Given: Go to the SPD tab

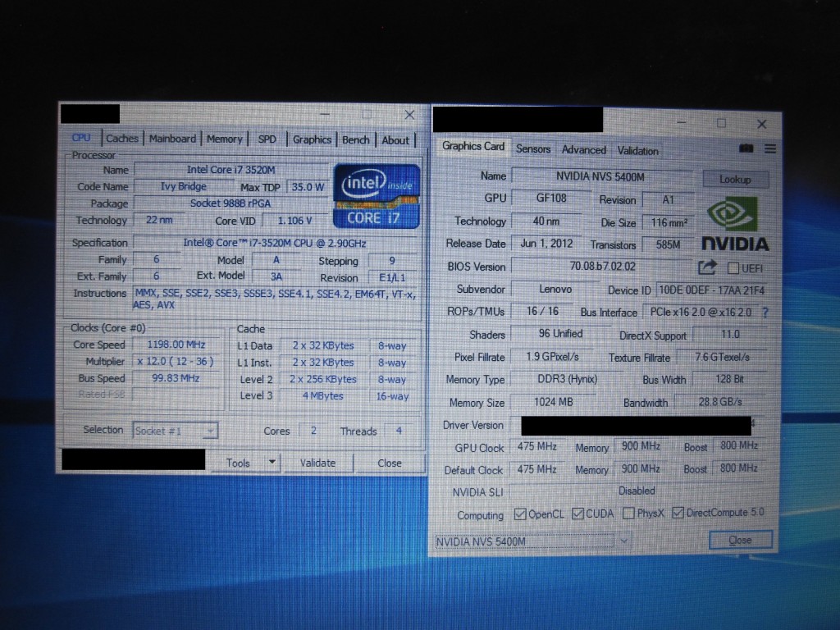Looking at the screenshot, I should tap(267, 139).
